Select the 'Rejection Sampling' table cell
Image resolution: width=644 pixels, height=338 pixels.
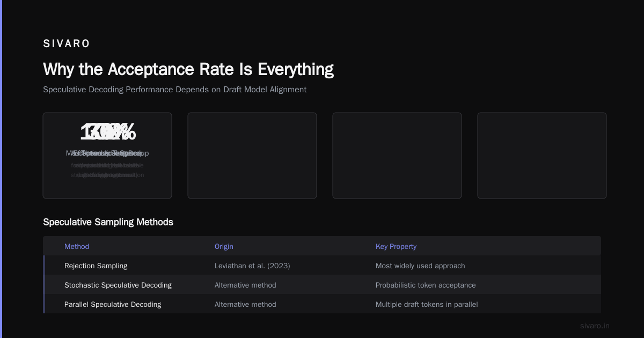click(96, 266)
